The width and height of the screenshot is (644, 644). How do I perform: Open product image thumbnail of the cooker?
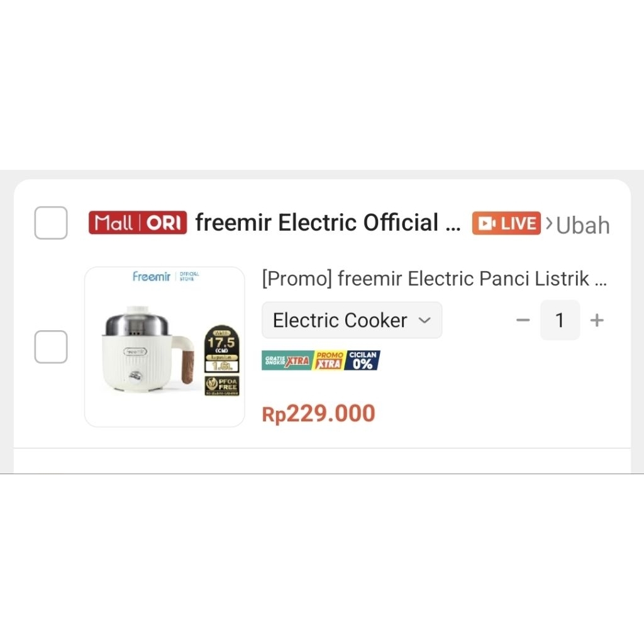point(164,347)
